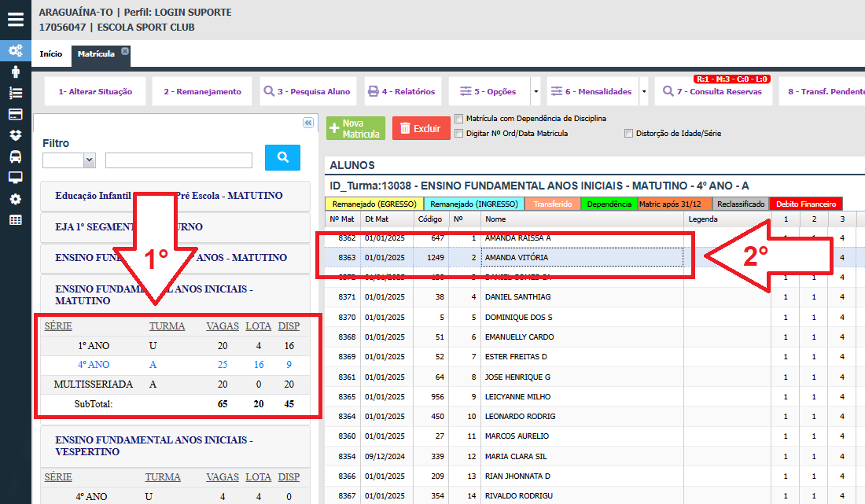The width and height of the screenshot is (865, 504).
Task: Focus the filter text field
Action: tap(179, 160)
